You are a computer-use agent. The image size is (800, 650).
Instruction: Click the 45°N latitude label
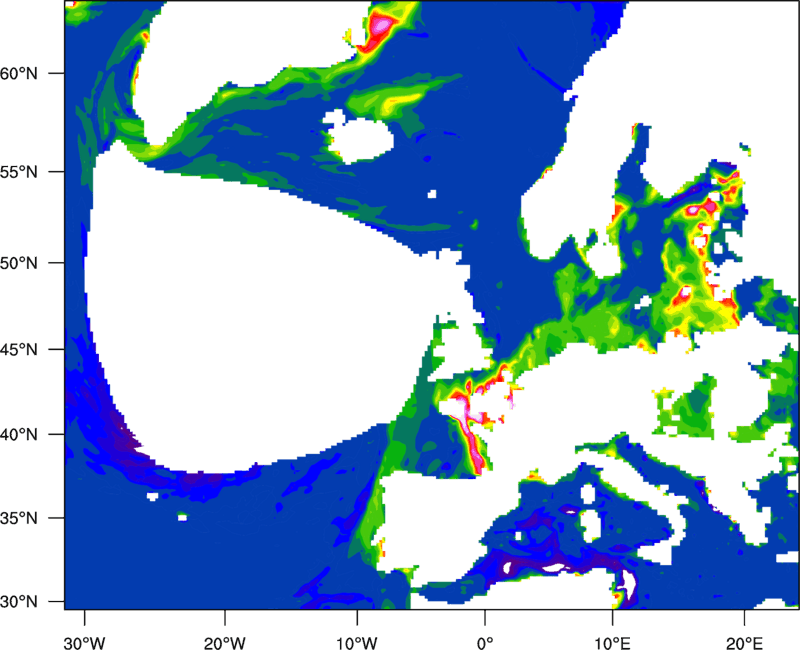(x=19, y=349)
